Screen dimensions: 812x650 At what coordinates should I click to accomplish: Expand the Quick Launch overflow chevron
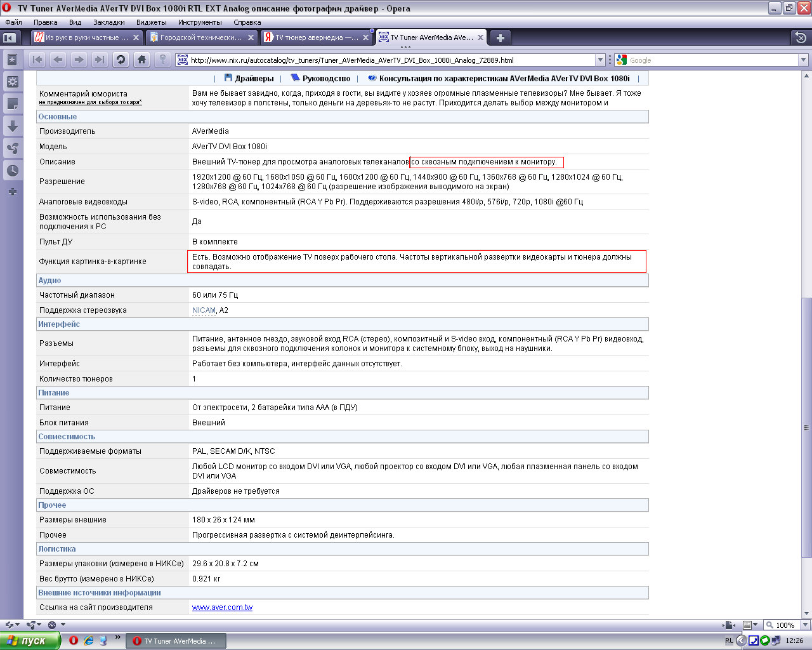pos(117,637)
